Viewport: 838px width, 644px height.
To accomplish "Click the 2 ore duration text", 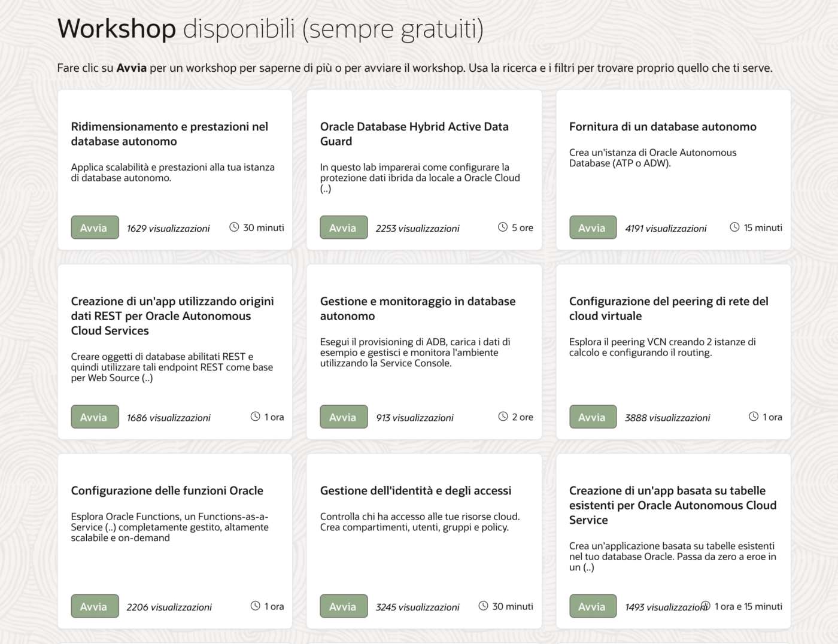I will tap(523, 417).
